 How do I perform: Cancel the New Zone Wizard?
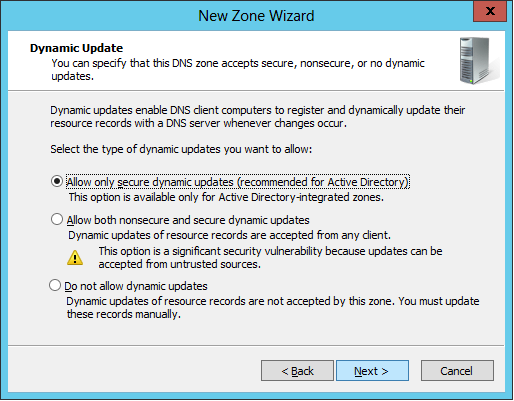457,370
